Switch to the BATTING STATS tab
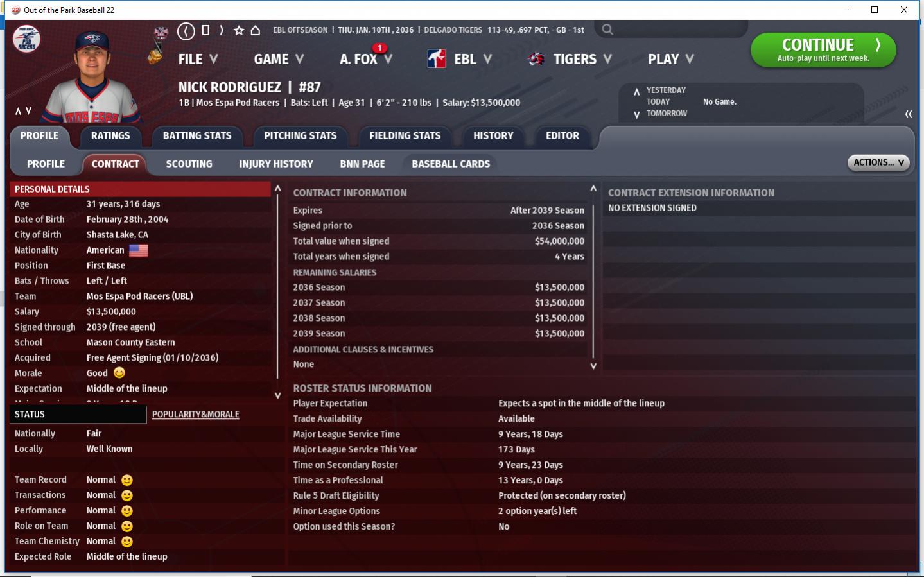Image resolution: width=924 pixels, height=577 pixels. click(x=197, y=136)
